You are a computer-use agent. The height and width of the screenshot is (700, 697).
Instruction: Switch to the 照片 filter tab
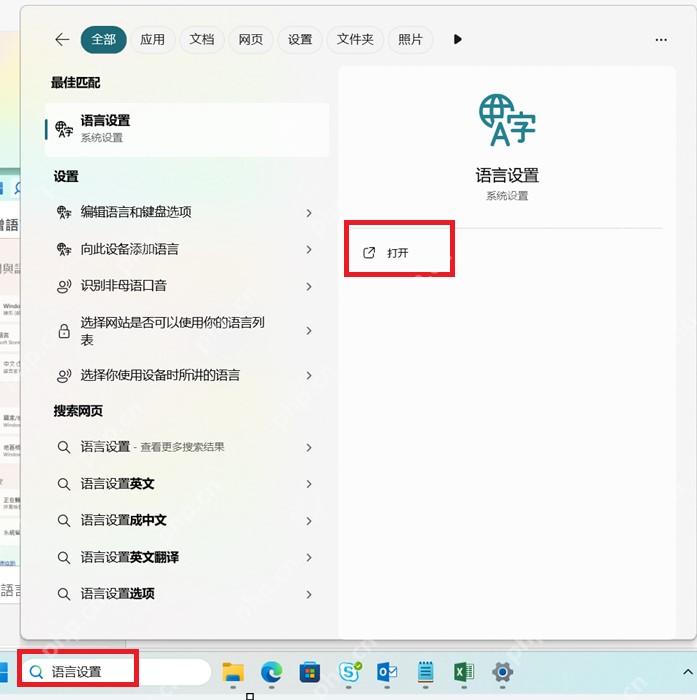(x=410, y=40)
